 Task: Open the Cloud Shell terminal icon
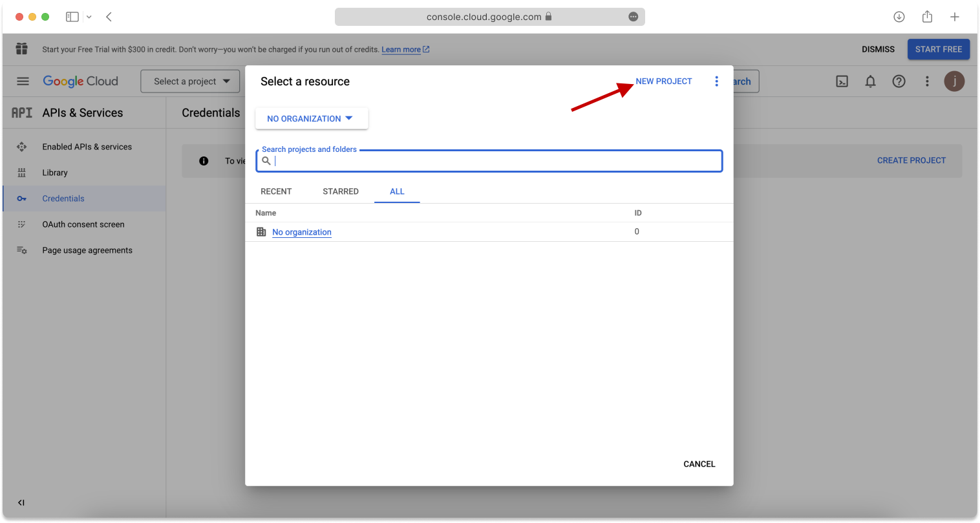coord(842,81)
